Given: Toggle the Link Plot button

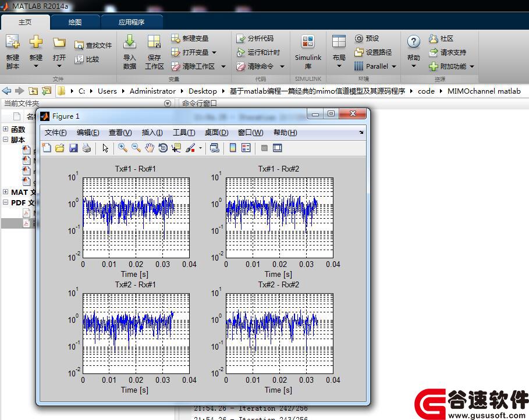Looking at the screenshot, I should 214,148.
